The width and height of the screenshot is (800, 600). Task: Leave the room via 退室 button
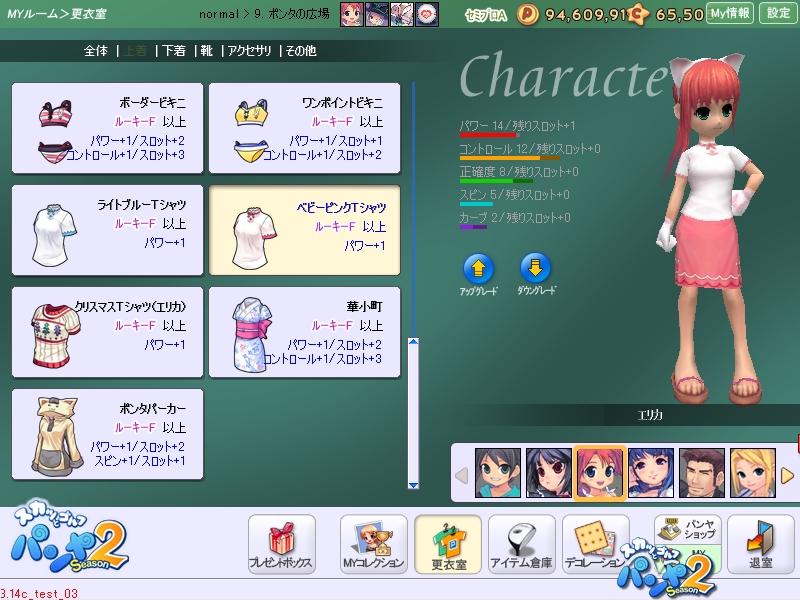tap(761, 544)
